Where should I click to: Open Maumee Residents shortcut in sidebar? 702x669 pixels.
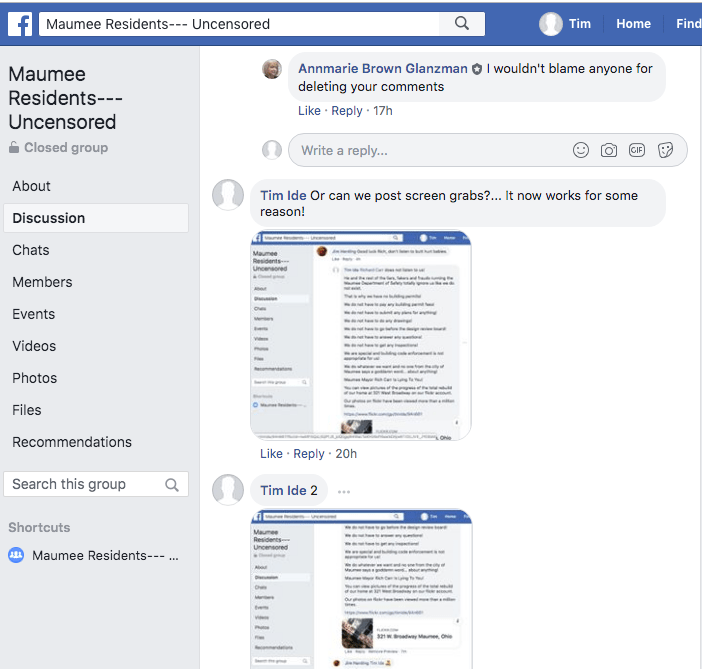click(x=105, y=555)
